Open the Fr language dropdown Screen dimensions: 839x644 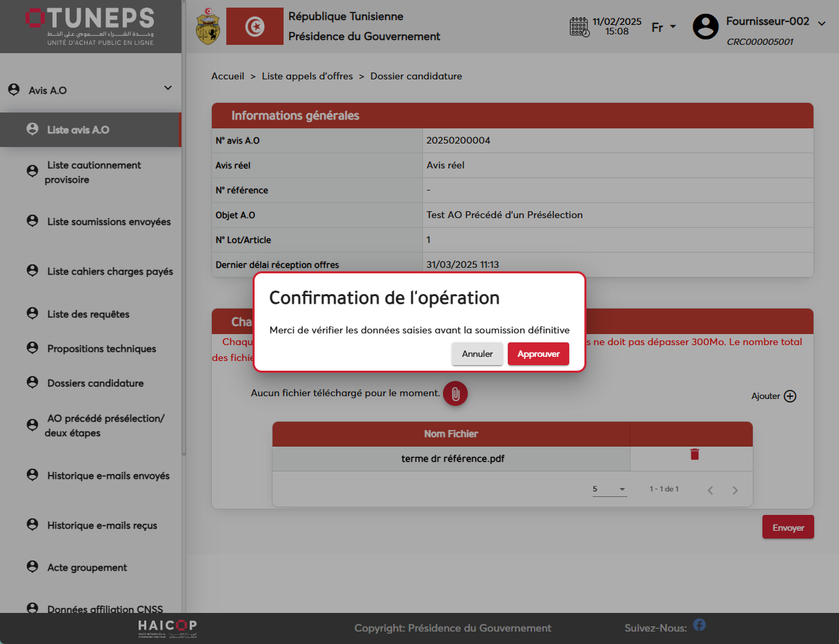pyautogui.click(x=664, y=27)
